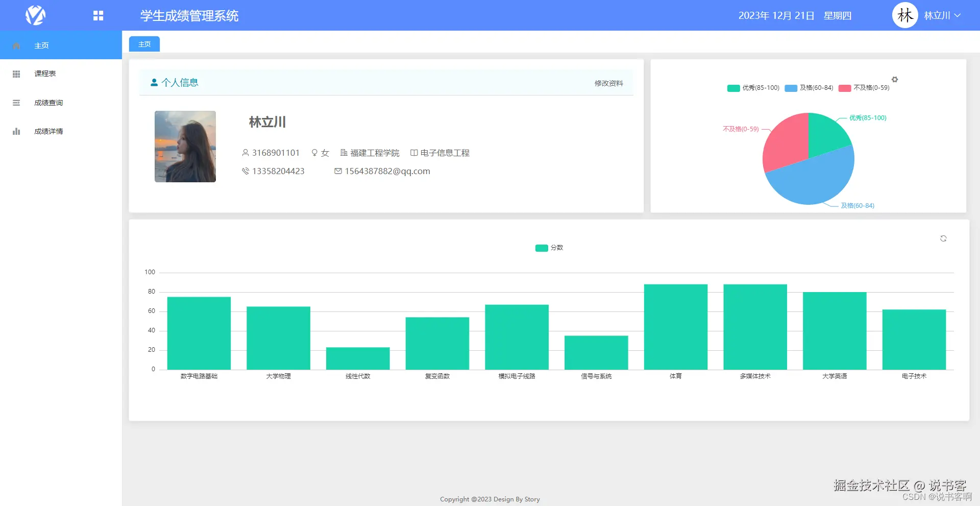This screenshot has width=980, height=506.
Task: Click the date 2023年 12月 21日
Action: (776, 16)
